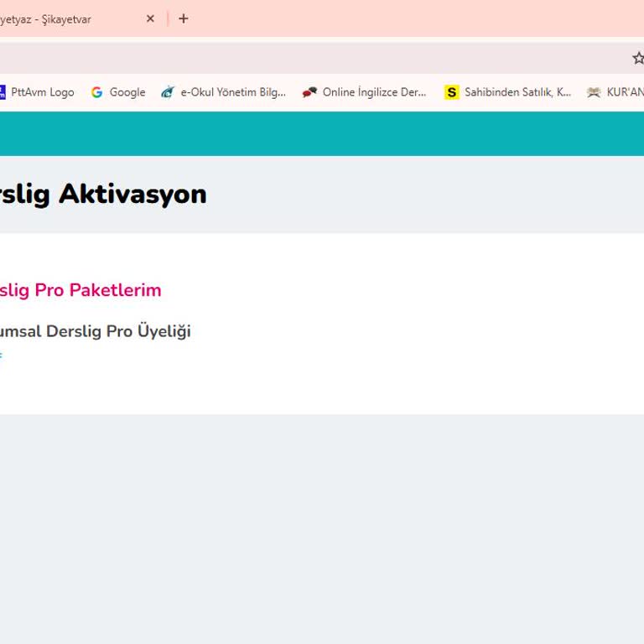The width and height of the screenshot is (644, 644).
Task: Click the KUR'AN bookmark book favicon
Action: (x=594, y=92)
